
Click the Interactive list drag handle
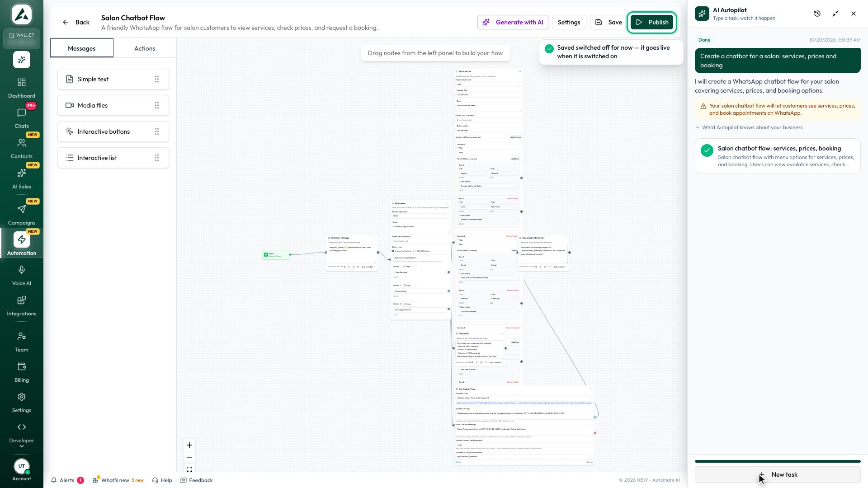(157, 158)
